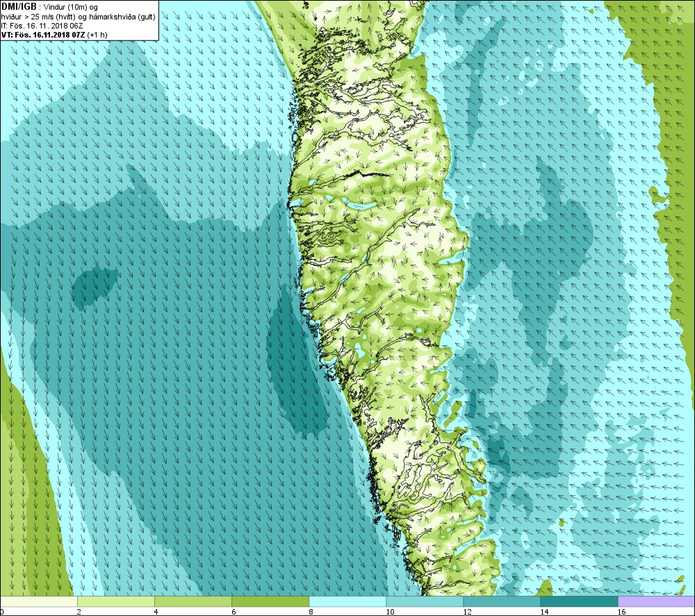695x616 pixels.
Task: Click the scale label '10'
Action: tap(390, 612)
